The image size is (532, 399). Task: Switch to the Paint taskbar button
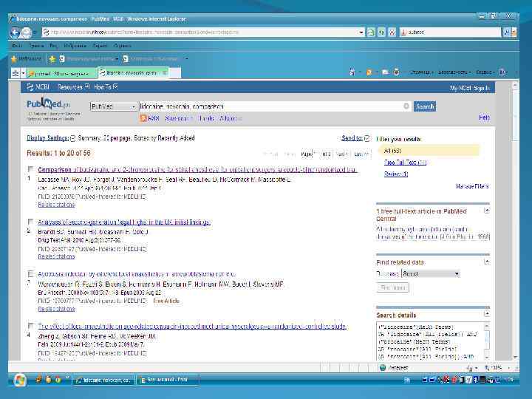(x=167, y=380)
